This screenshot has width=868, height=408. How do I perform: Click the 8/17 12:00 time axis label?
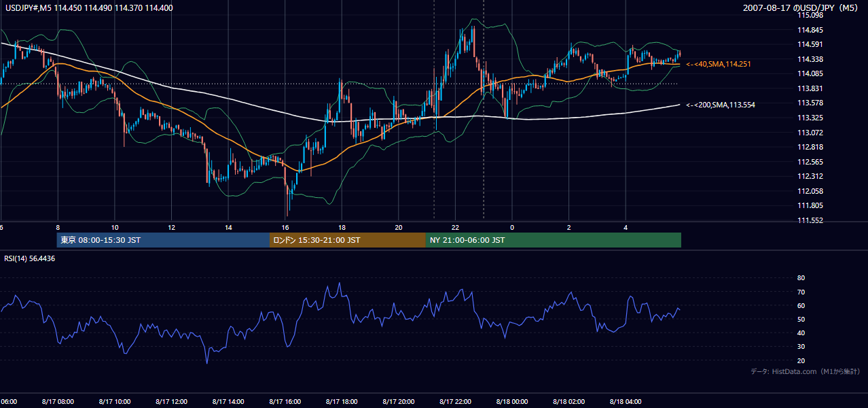tap(171, 402)
